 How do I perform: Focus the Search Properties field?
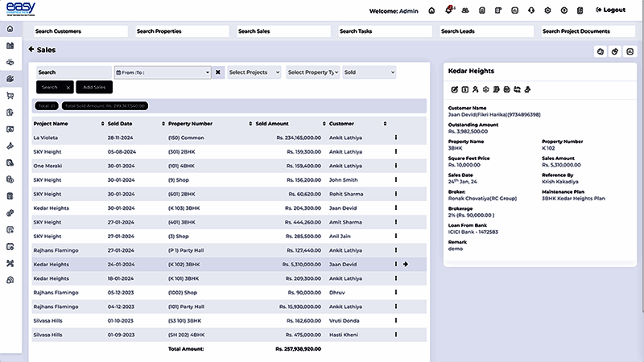pyautogui.click(x=183, y=31)
